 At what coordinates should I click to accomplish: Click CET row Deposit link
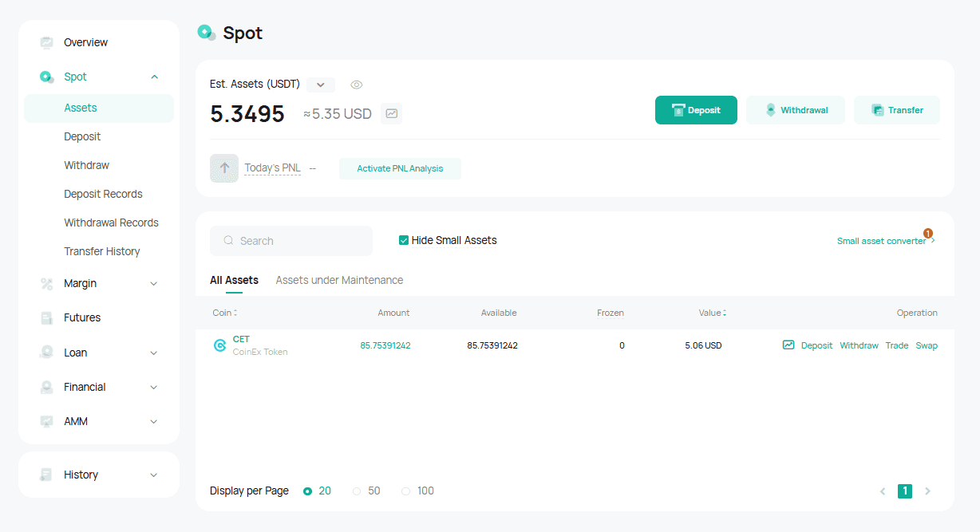coord(816,345)
